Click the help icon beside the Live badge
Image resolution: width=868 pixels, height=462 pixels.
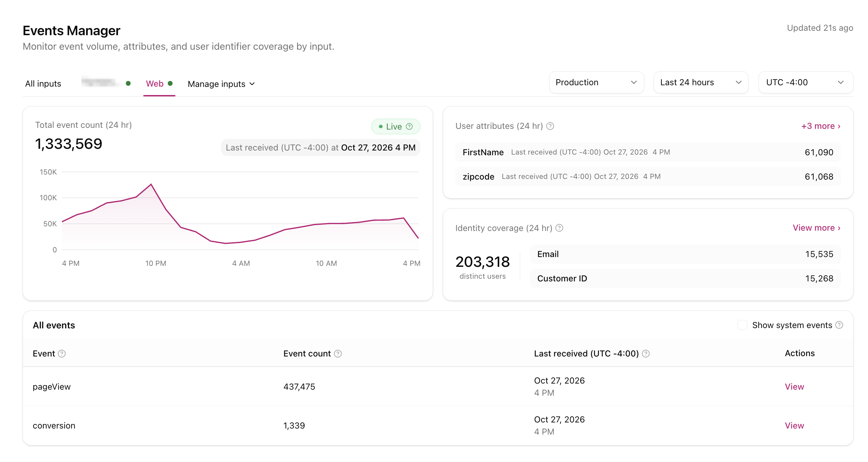pos(409,126)
